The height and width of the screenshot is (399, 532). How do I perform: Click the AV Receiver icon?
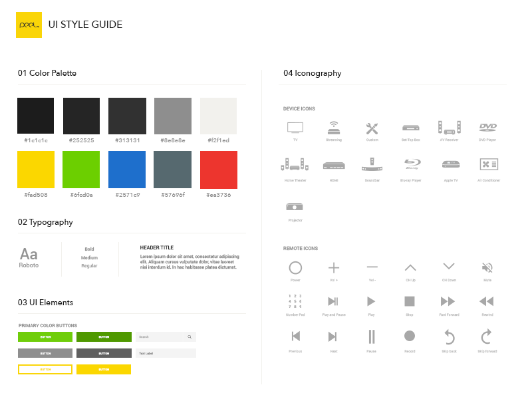click(450, 128)
